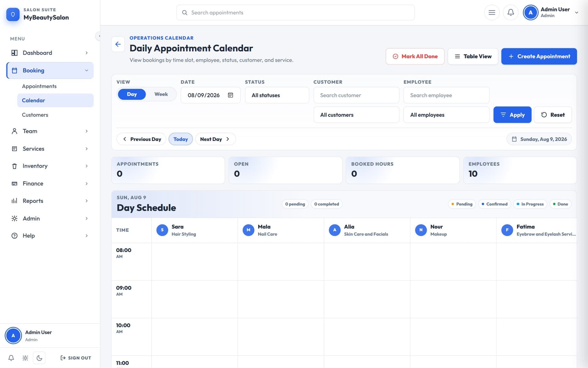Click the Mark All Done button

(415, 56)
